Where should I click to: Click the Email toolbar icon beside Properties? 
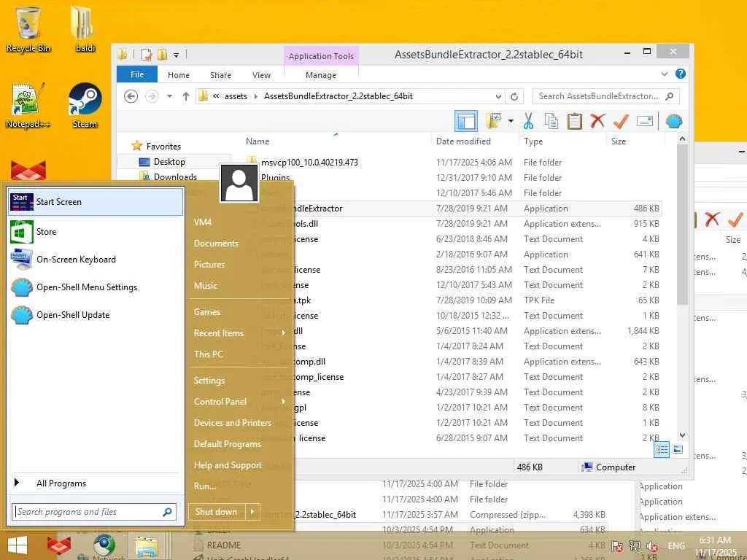point(644,122)
